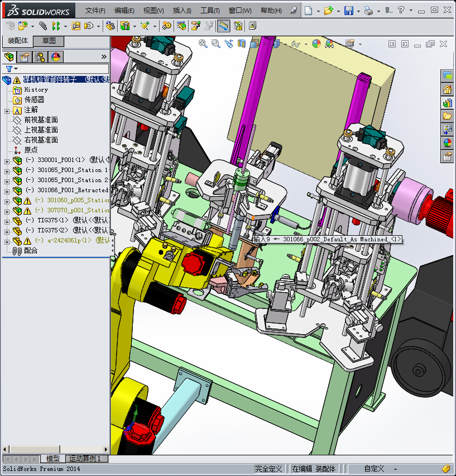
Task: Open Custom Properties task pane icon
Action: [x=447, y=156]
